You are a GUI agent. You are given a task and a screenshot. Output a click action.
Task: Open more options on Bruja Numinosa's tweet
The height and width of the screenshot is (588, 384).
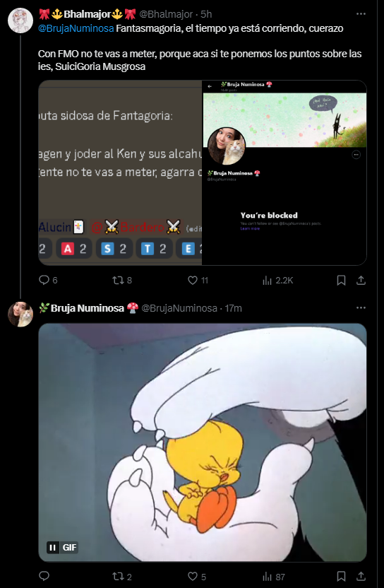(x=361, y=308)
